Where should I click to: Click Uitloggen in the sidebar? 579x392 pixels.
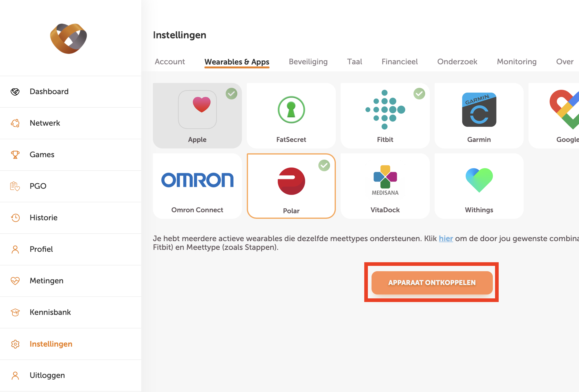point(47,375)
